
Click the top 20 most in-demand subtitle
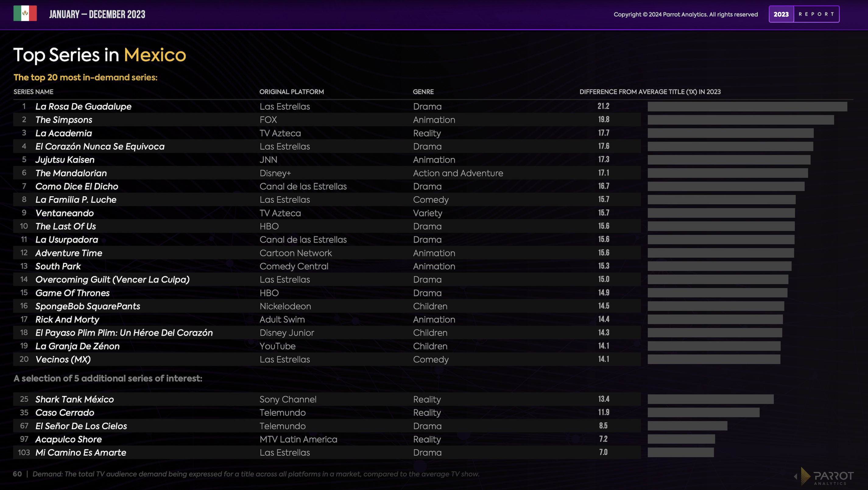pos(86,78)
